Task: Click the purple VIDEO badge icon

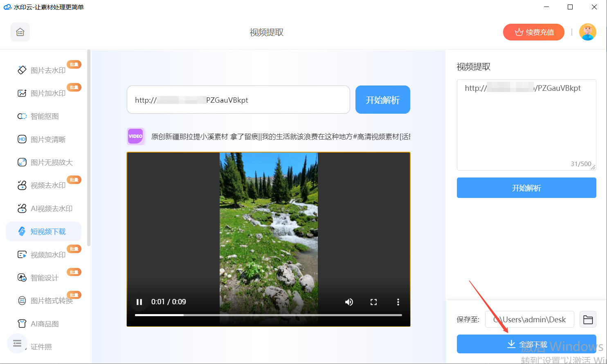Action: click(x=136, y=136)
